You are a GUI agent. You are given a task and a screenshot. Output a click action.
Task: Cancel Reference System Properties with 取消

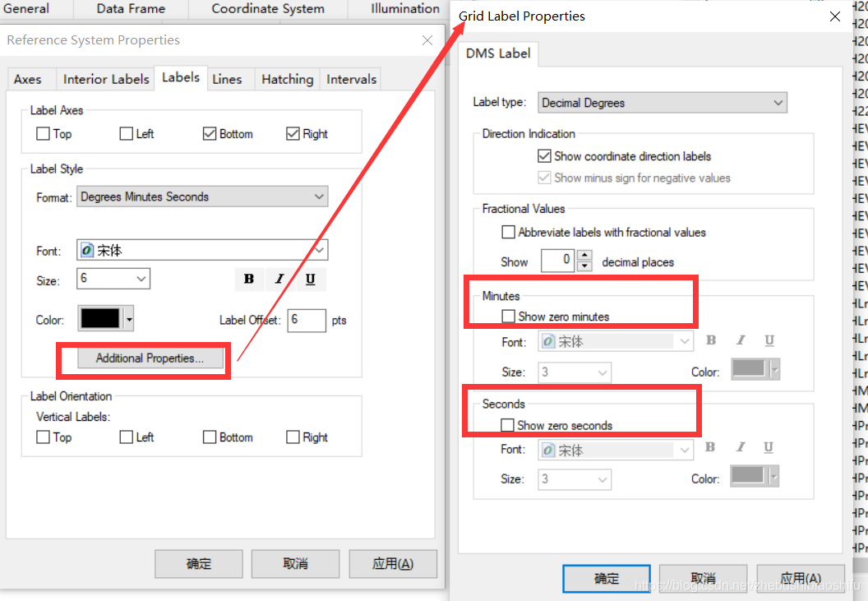point(295,564)
